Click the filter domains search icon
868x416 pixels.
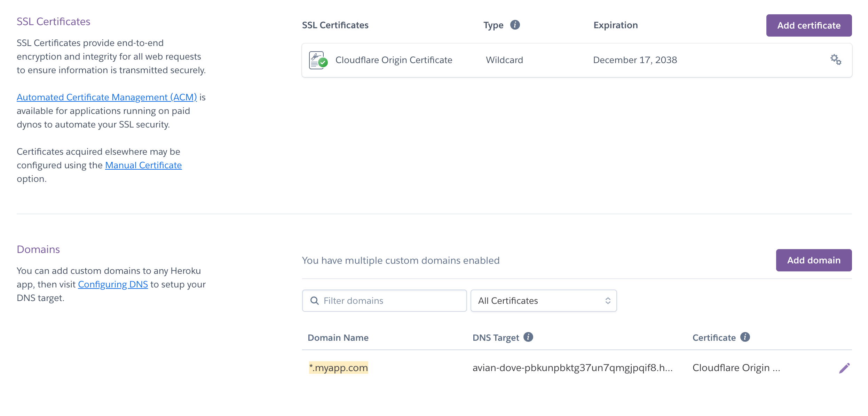click(314, 301)
